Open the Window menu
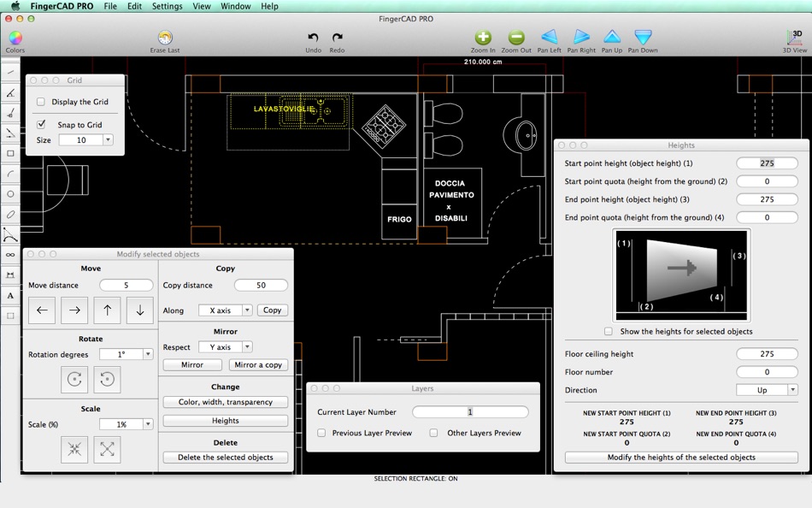 pos(236,6)
